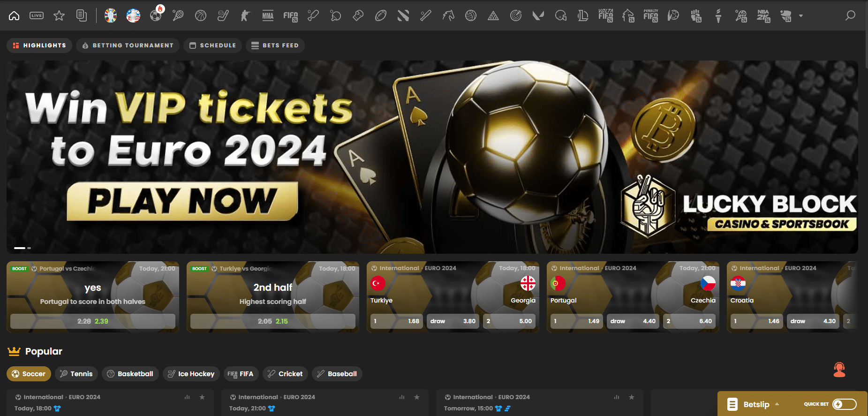Bet draw 4.30 on Croatia match
868x416 pixels.
pos(813,321)
